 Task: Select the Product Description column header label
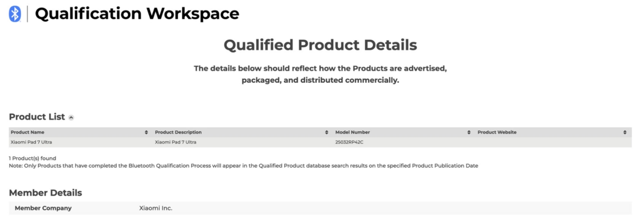point(178,132)
